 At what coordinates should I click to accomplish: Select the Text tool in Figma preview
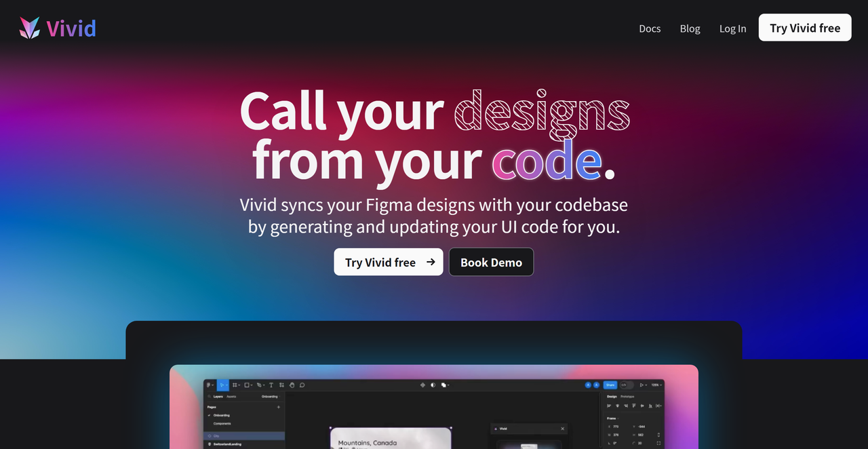pyautogui.click(x=271, y=385)
